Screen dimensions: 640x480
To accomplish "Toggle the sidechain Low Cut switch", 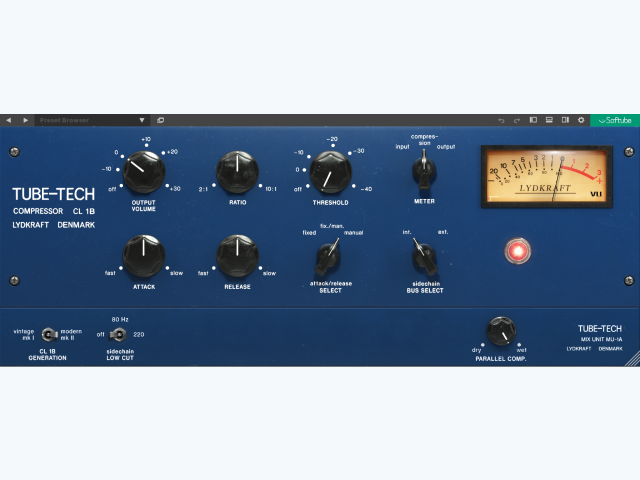I will point(118,335).
